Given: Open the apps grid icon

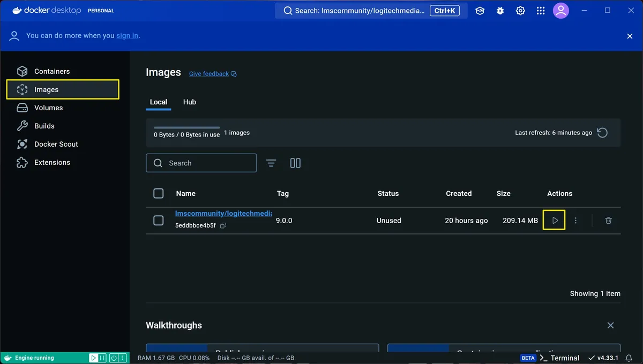Looking at the screenshot, I should click(541, 11).
